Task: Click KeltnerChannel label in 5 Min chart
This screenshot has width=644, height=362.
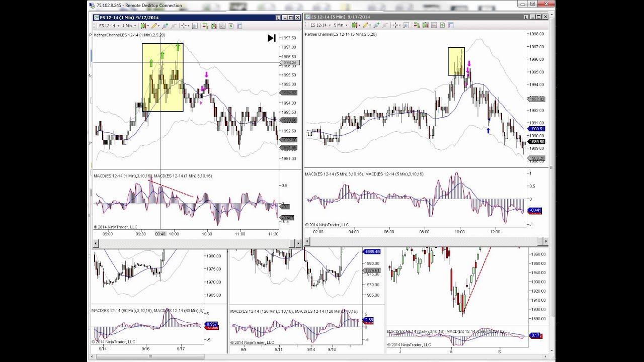Action: point(341,34)
